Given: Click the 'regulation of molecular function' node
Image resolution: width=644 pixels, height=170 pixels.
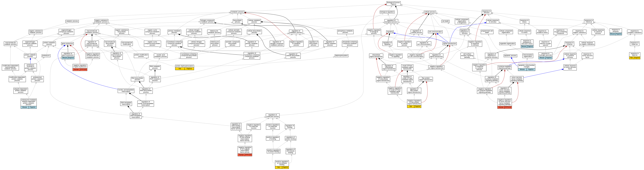Looking at the screenshot, I should coord(273,116).
